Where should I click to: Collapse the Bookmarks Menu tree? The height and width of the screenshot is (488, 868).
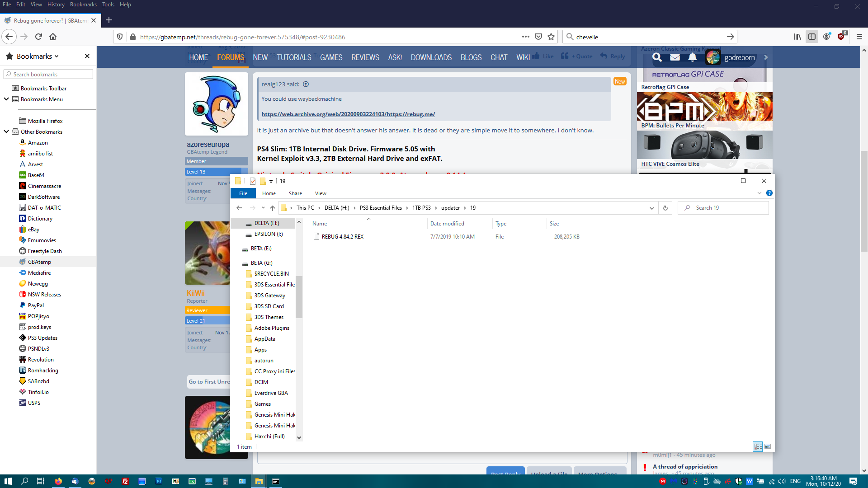[6, 99]
